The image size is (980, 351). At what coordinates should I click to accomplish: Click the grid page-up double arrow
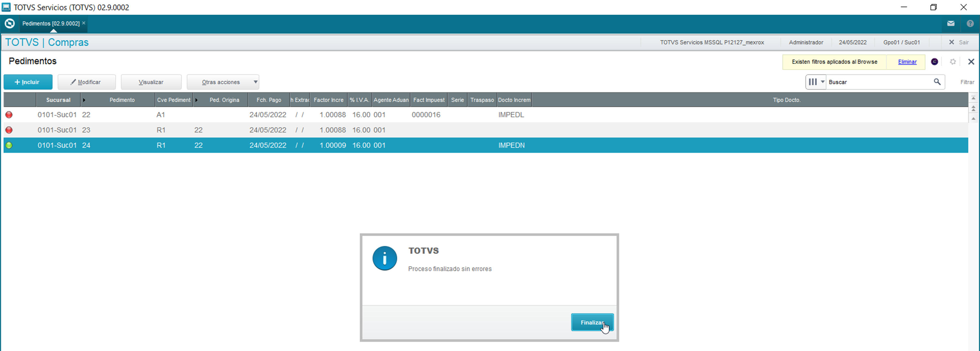click(973, 109)
